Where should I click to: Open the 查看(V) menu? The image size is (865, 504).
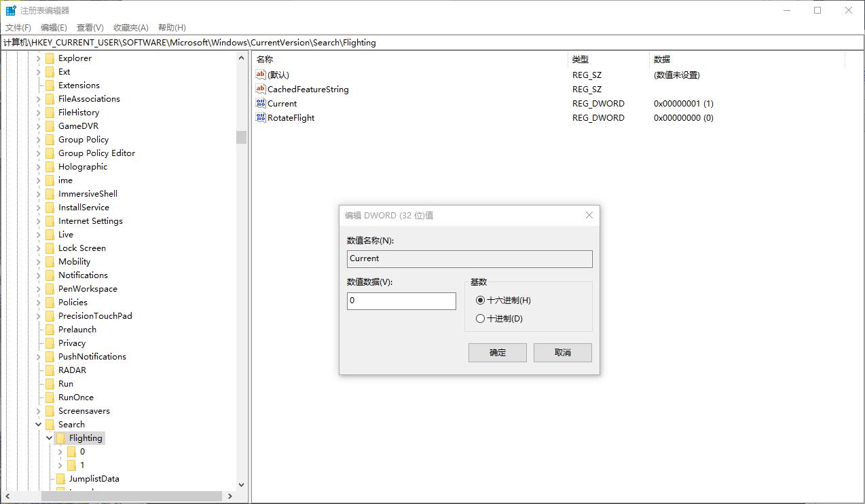[90, 27]
